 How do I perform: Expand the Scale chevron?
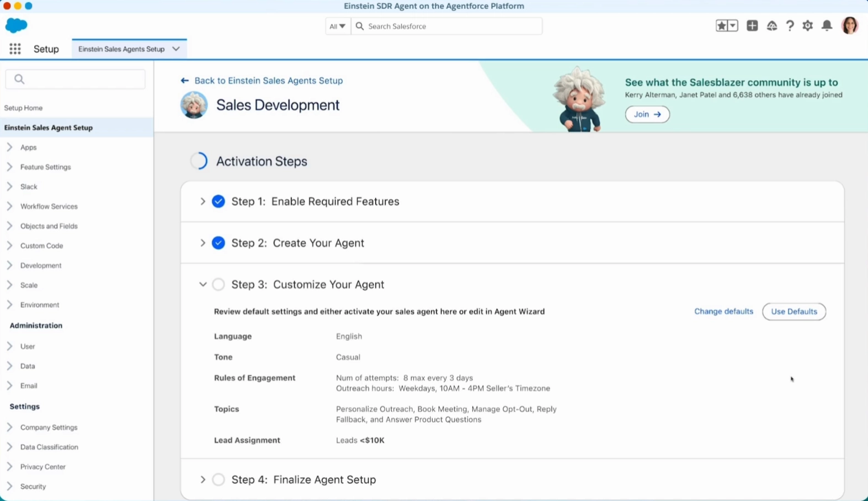point(9,285)
